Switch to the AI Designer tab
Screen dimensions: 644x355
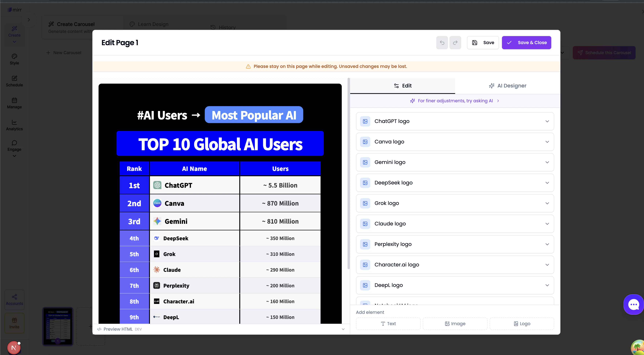(x=507, y=86)
